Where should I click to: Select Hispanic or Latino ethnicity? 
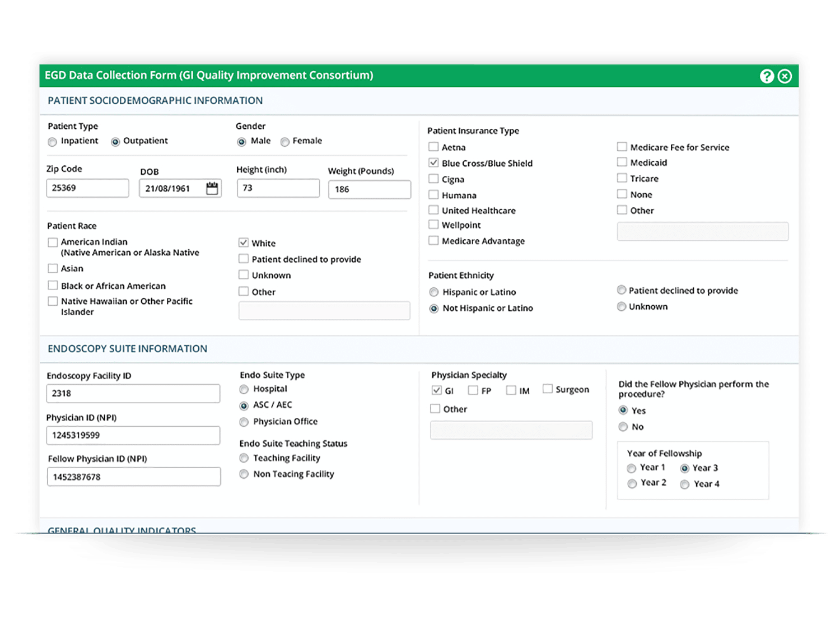click(x=434, y=292)
